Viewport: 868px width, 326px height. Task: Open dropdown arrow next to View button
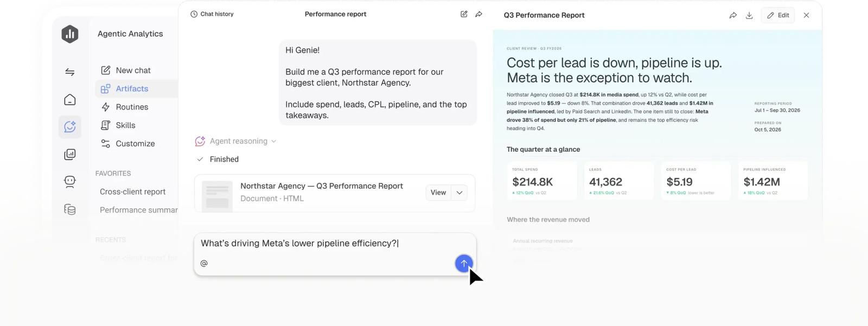(x=459, y=193)
